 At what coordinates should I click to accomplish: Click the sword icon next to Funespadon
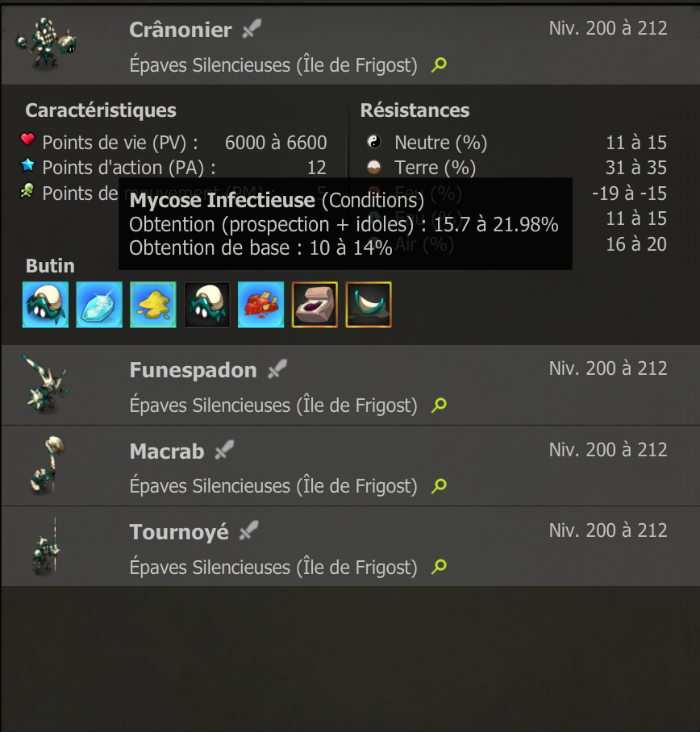(x=277, y=369)
